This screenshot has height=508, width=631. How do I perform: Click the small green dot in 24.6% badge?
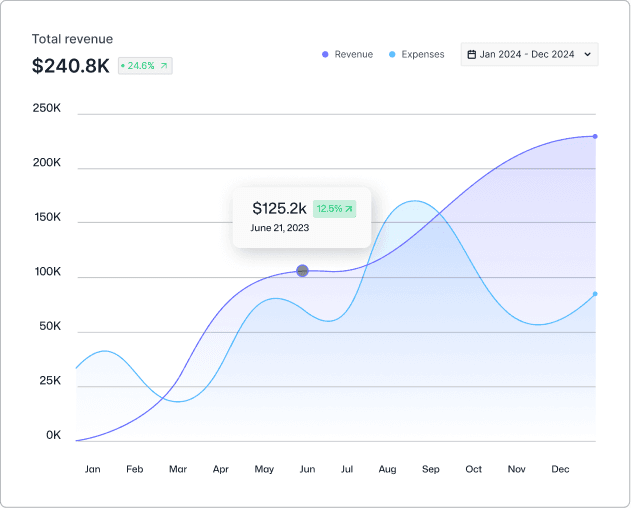[x=123, y=66]
